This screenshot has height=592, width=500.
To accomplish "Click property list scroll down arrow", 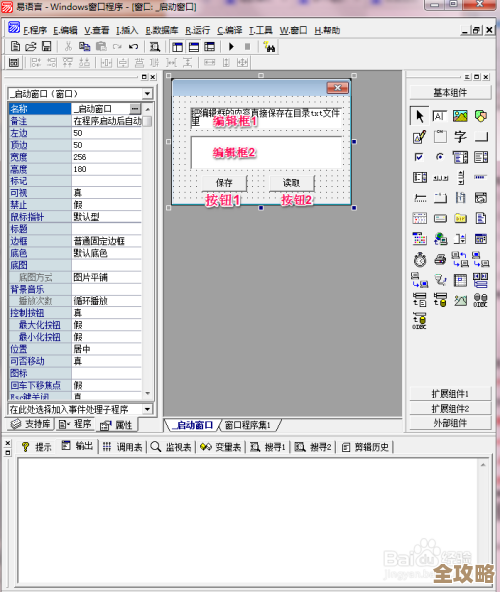I will (x=148, y=393).
